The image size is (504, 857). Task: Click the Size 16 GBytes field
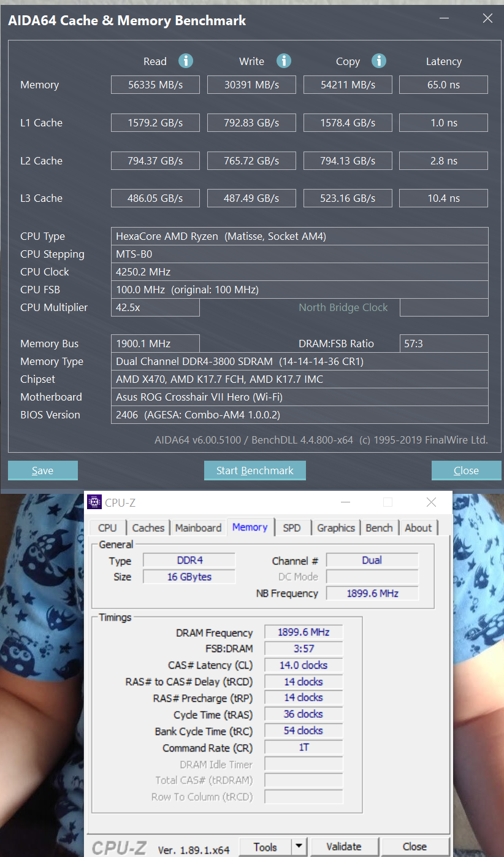pyautogui.click(x=189, y=577)
